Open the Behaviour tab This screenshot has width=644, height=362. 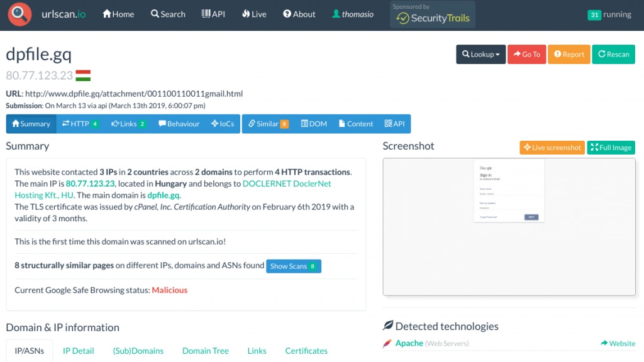(x=179, y=124)
